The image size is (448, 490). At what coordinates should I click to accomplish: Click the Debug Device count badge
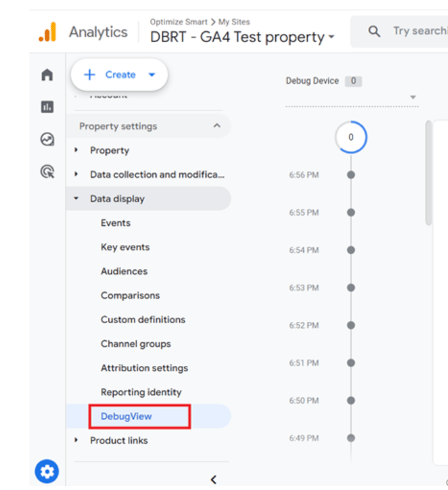pyautogui.click(x=353, y=81)
